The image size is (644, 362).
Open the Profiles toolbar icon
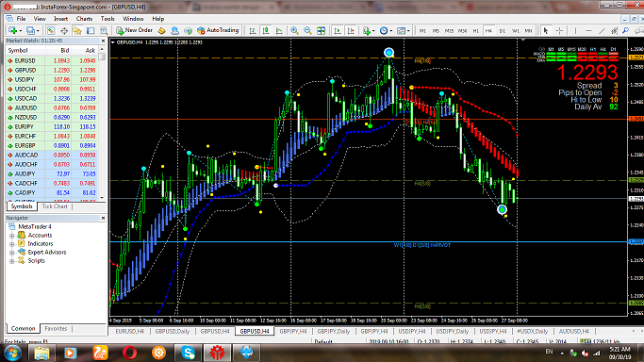point(30,31)
